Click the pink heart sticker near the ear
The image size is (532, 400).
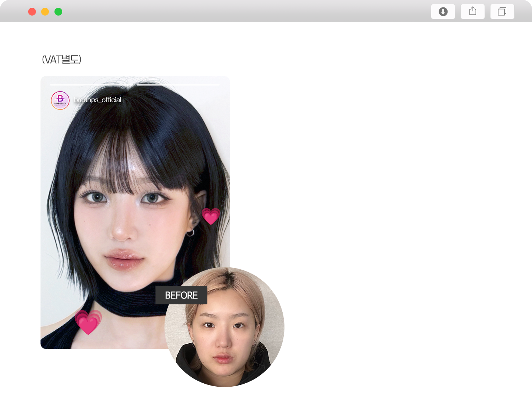211,217
